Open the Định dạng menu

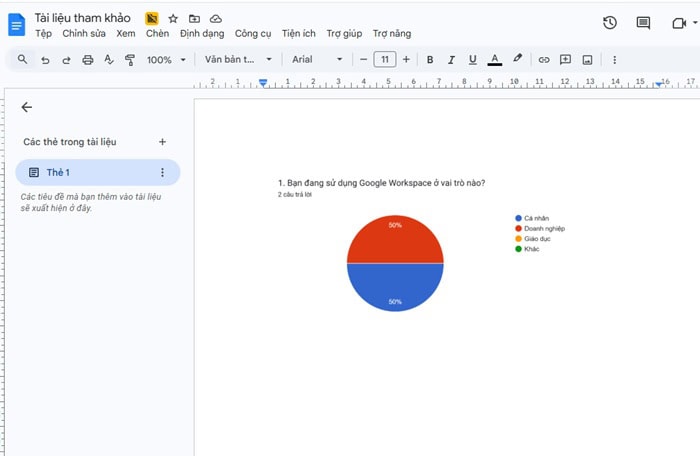click(x=202, y=34)
